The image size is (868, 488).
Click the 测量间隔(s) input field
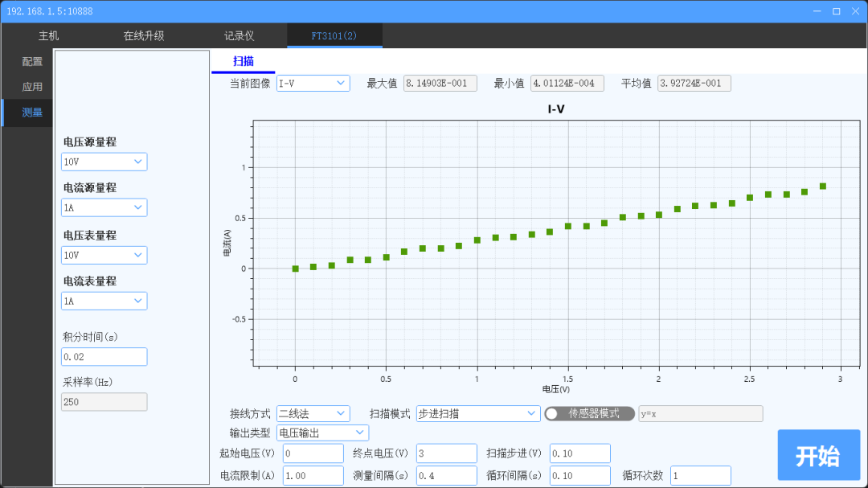tap(446, 476)
